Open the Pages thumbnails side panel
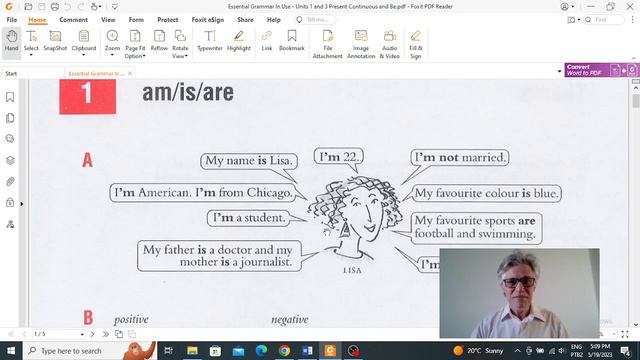The height and width of the screenshot is (360, 640). click(x=10, y=118)
